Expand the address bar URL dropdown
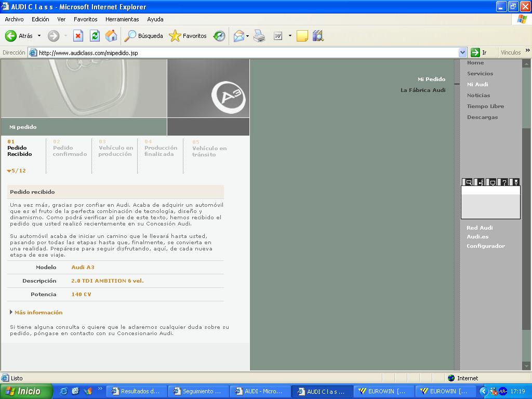Image resolution: width=532 pixels, height=399 pixels. tap(462, 52)
